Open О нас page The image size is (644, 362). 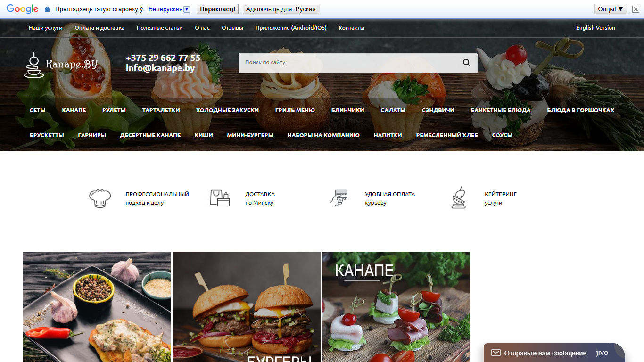click(x=202, y=28)
